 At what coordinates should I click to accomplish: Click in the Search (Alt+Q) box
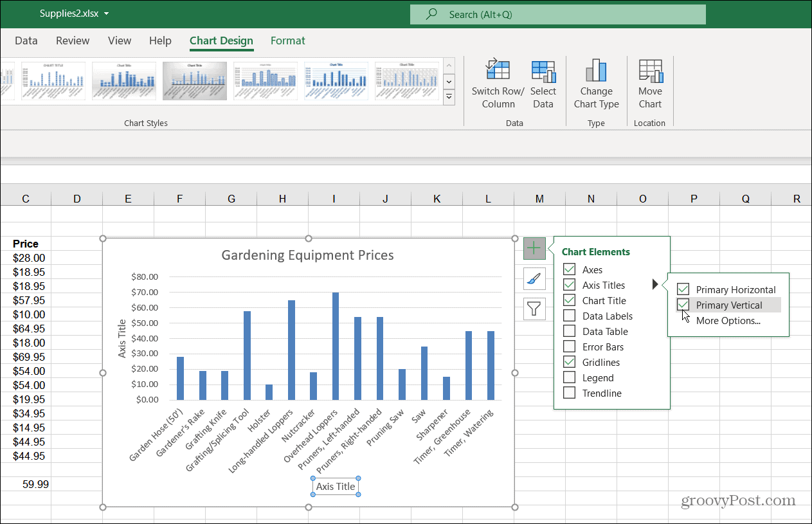(x=558, y=14)
